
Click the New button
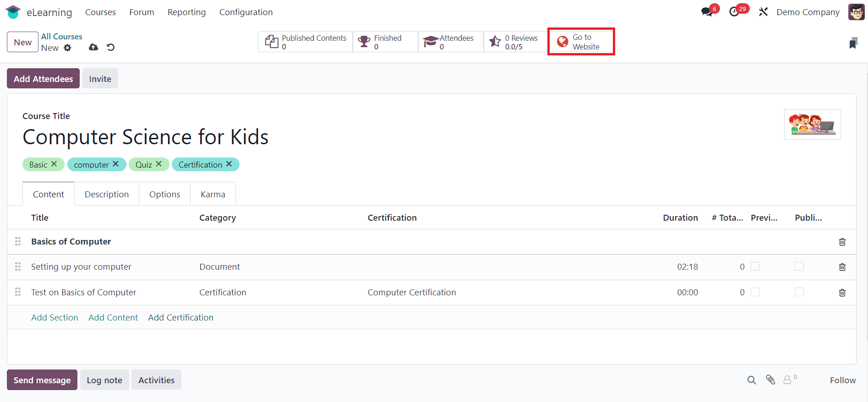22,42
